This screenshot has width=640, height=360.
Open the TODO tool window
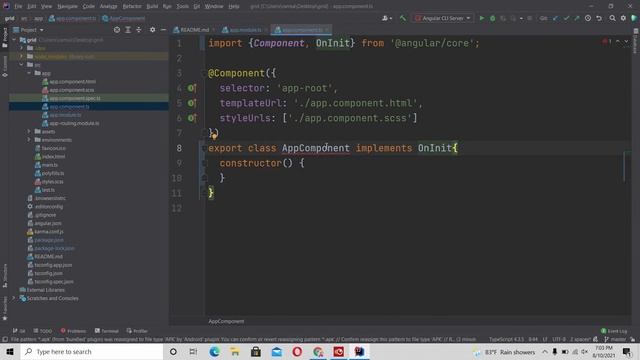click(43, 331)
